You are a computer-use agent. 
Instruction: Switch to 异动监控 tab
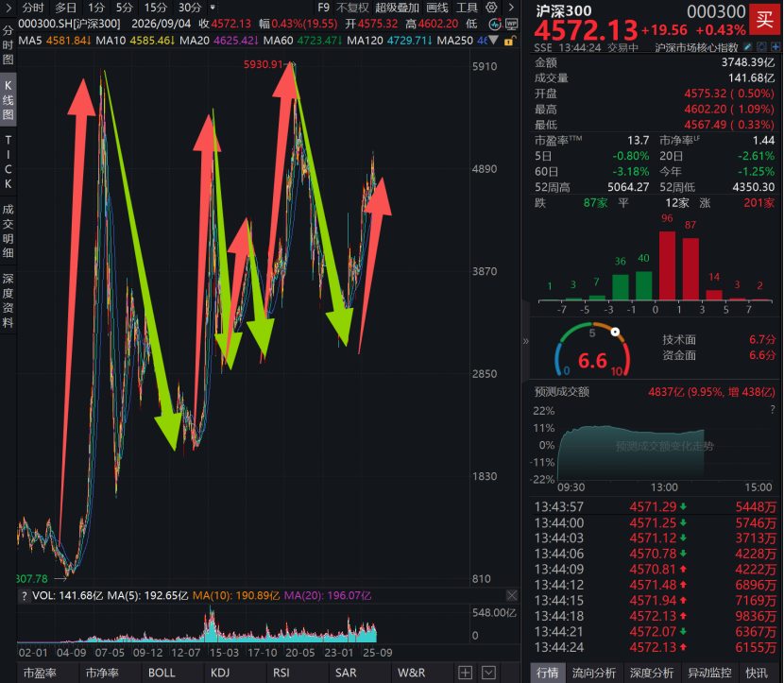coord(709,673)
